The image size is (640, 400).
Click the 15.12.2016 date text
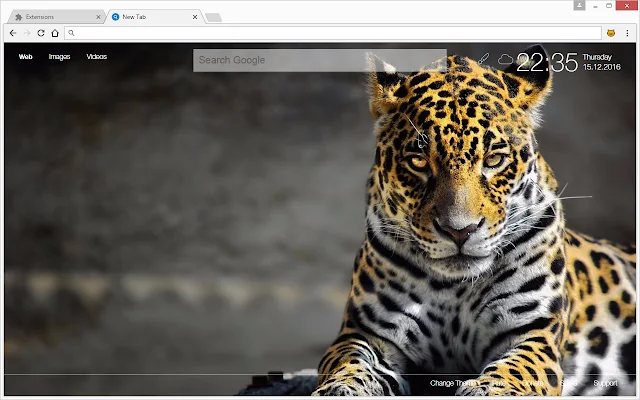602,67
